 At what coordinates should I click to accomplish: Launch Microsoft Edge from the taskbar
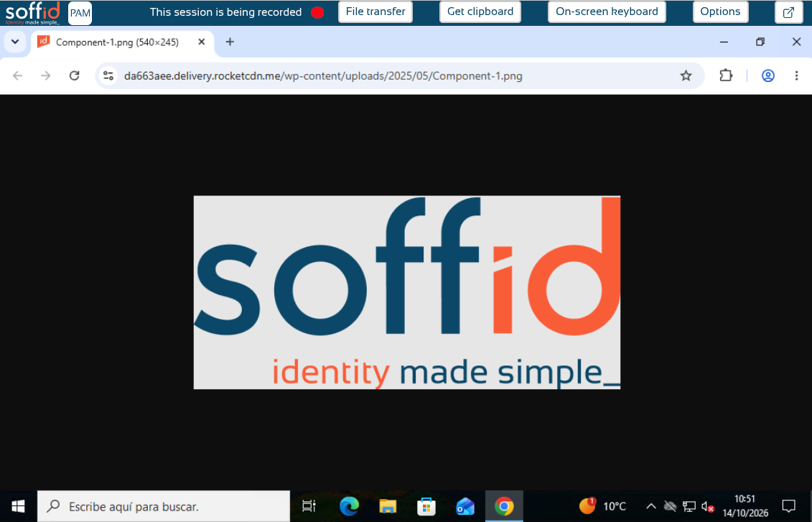pos(349,506)
